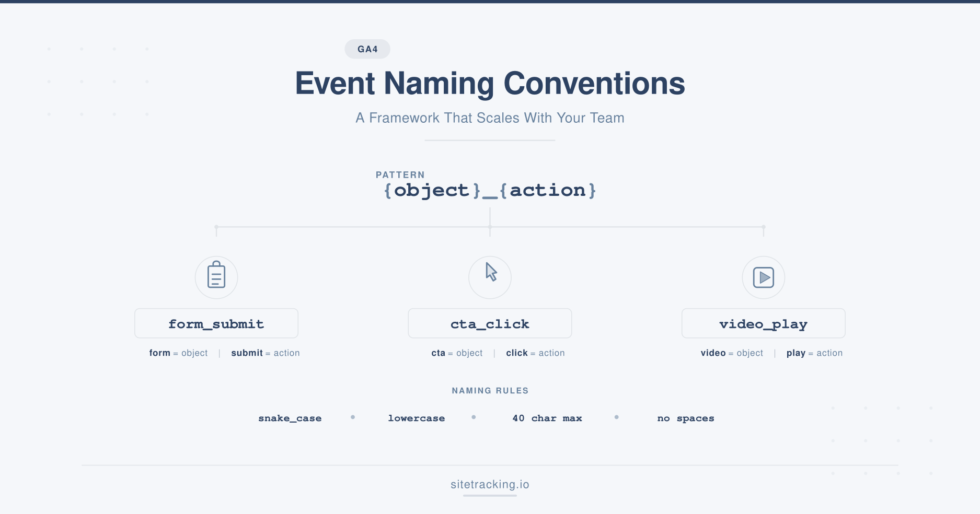Select the form/clipboard icon above form_submit
Viewport: 980px width, 514px height.
coord(216,277)
